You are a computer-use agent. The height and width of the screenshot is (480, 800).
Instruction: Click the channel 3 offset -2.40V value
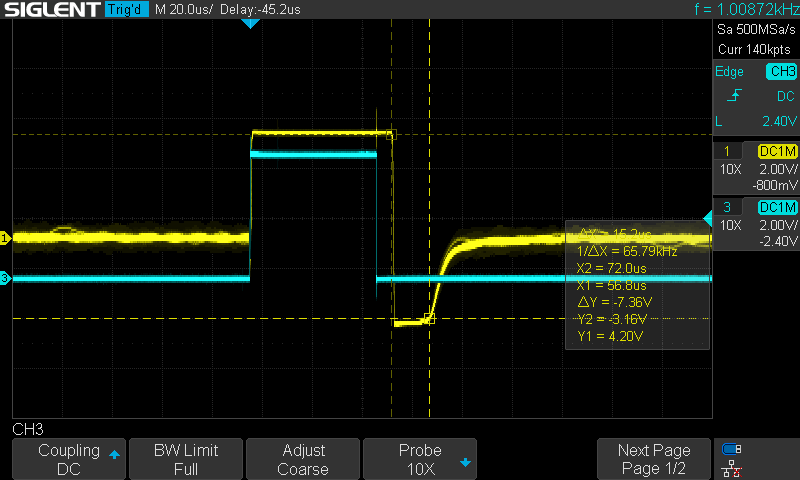[x=778, y=241]
